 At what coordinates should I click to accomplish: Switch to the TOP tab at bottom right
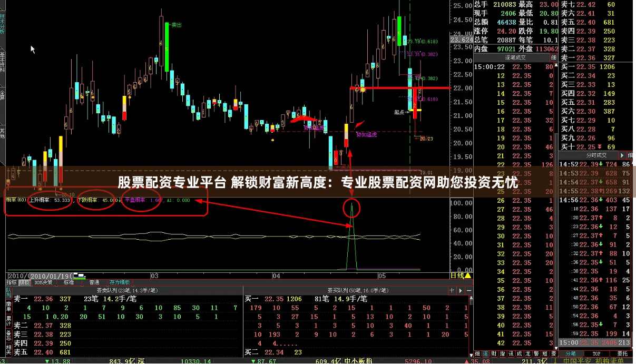(596, 354)
